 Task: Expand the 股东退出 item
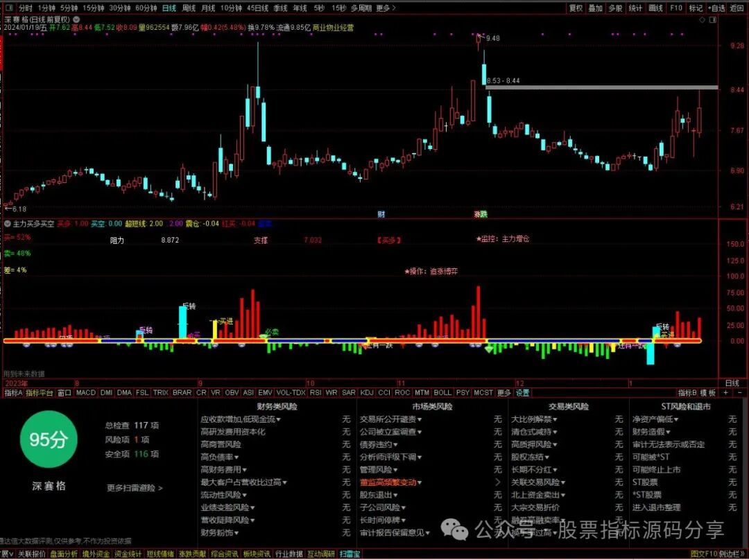click(x=379, y=495)
